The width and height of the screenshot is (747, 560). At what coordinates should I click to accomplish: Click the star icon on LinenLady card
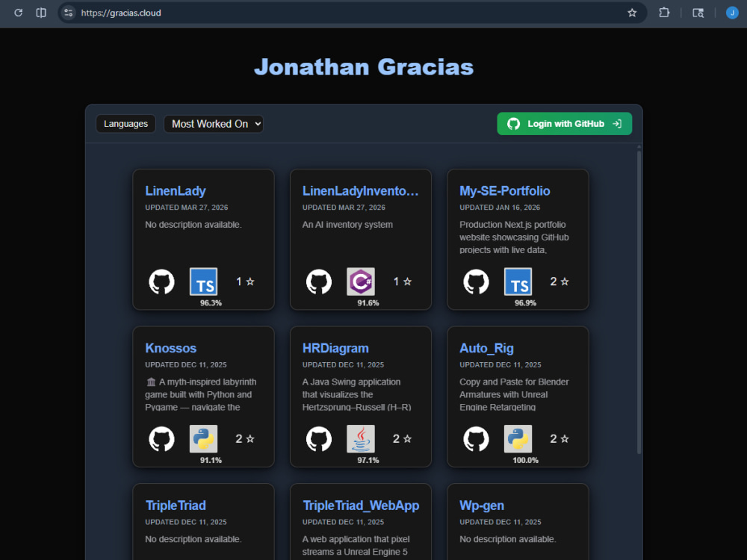click(250, 281)
